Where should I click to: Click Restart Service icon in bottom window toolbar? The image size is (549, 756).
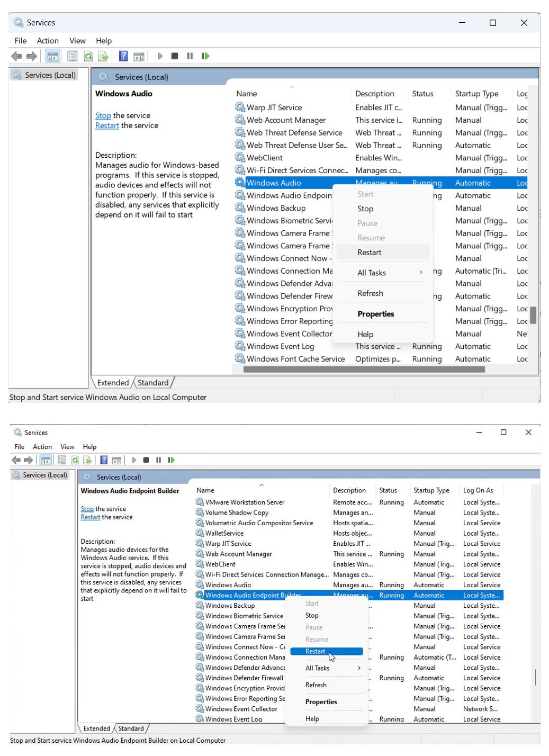coord(171,460)
